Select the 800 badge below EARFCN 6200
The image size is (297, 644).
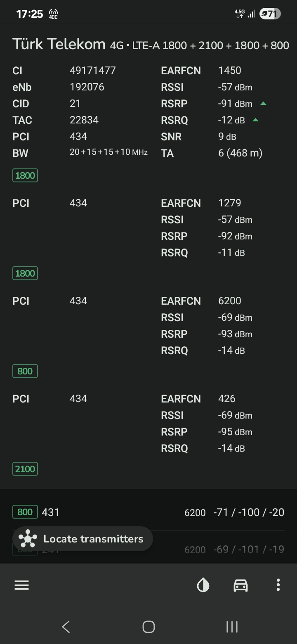click(x=25, y=371)
